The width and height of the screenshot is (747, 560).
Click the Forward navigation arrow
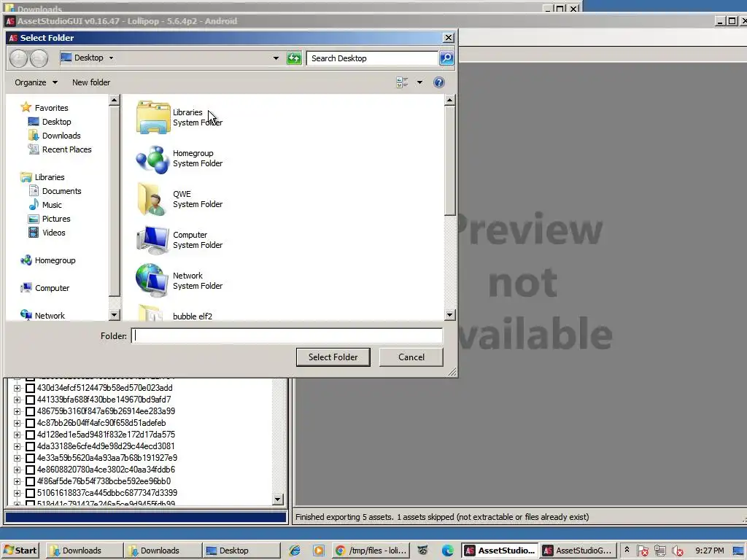coord(39,58)
